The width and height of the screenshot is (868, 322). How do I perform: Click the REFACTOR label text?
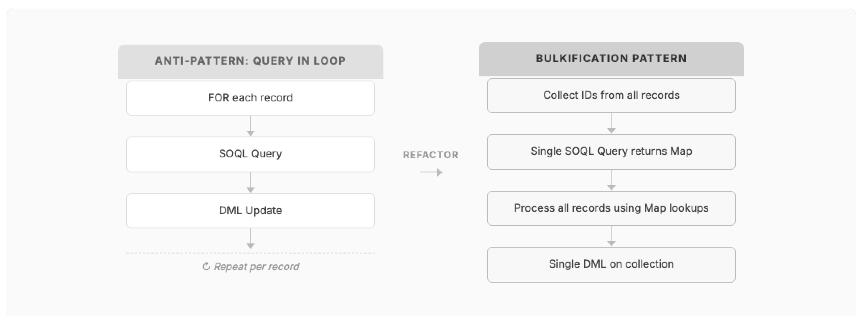431,155
